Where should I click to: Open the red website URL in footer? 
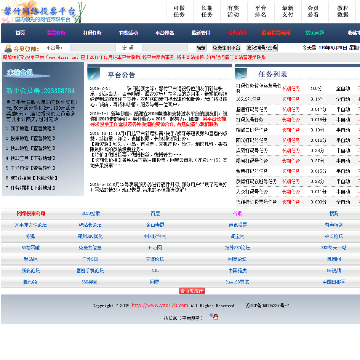coord(160,305)
